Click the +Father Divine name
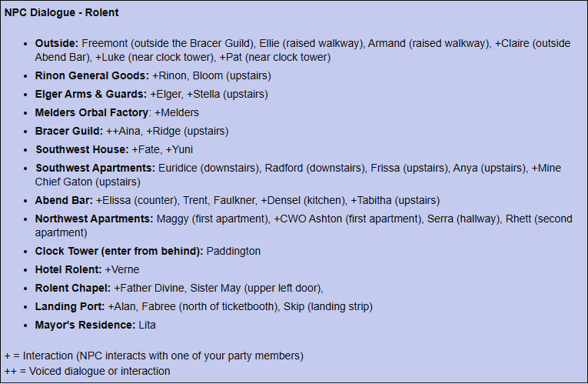588x384 pixels. (149, 288)
